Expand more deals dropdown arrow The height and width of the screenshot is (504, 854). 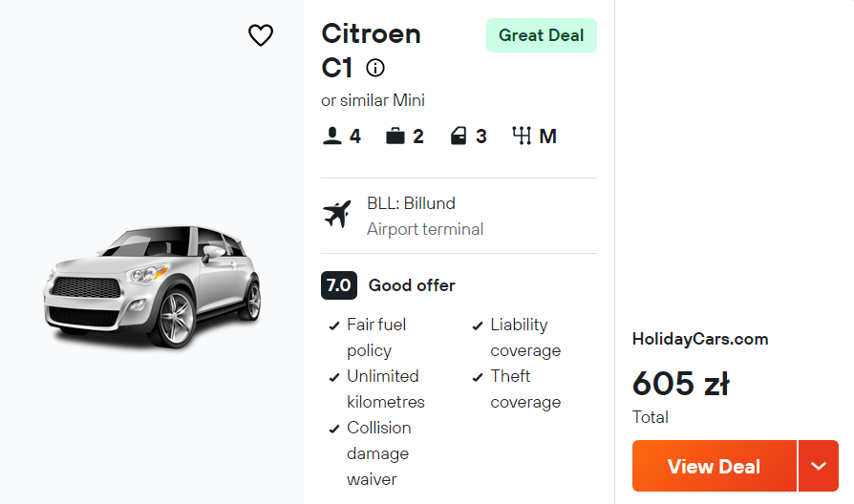coord(818,466)
